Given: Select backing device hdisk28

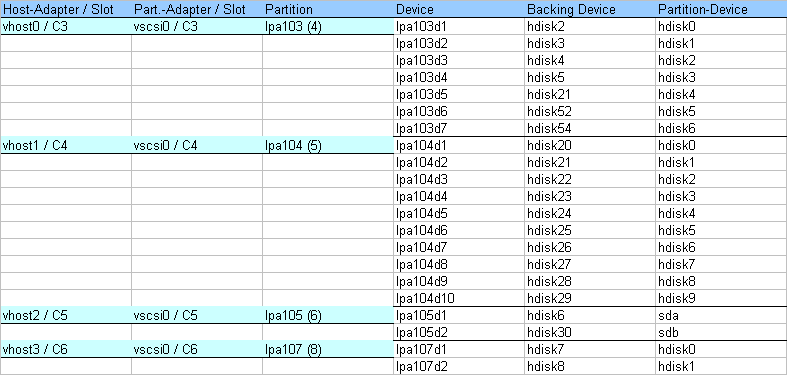Looking at the screenshot, I should tap(590, 281).
